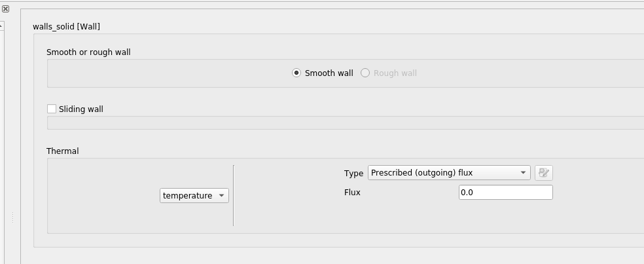Click the Type field label
This screenshot has height=264, width=644.
point(353,174)
